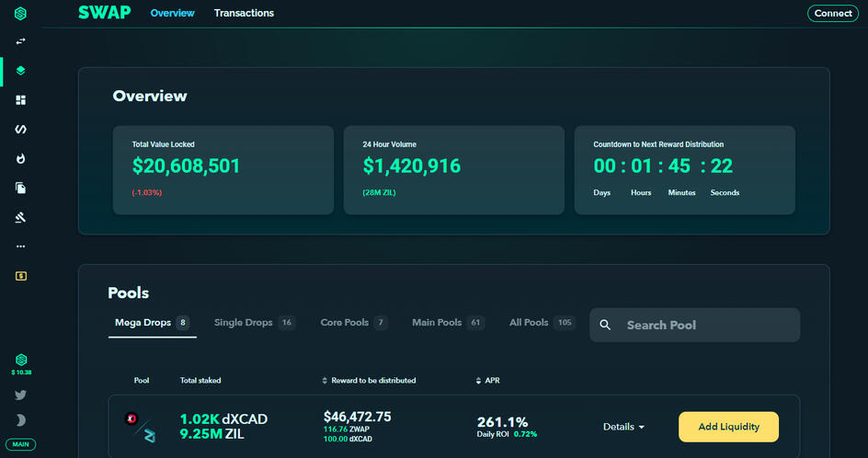Screen dimensions: 868x458
Task: Click the magnifier search icon
Action: point(605,325)
